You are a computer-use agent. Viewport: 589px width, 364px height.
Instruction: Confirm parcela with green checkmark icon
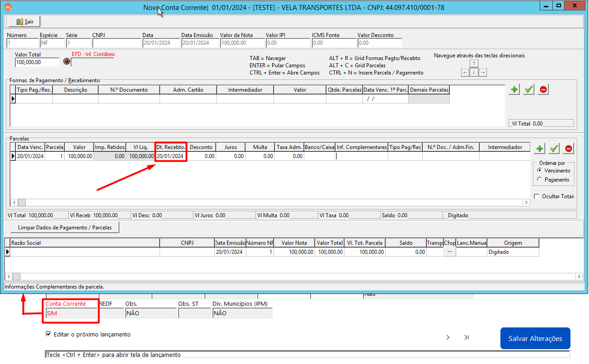554,148
